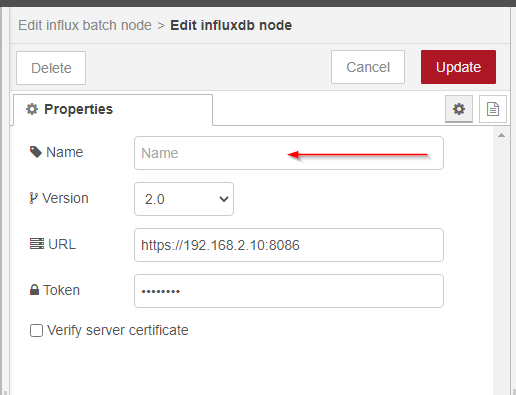Click the Delete button
This screenshot has width=516, height=395.
pyautogui.click(x=51, y=68)
